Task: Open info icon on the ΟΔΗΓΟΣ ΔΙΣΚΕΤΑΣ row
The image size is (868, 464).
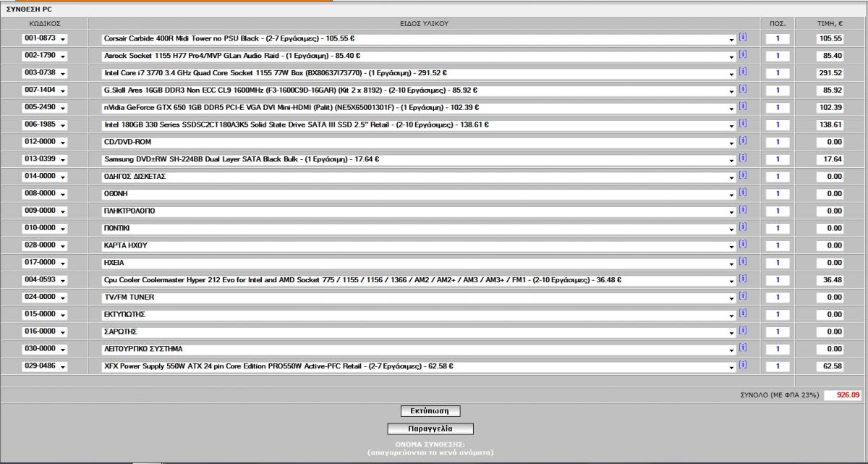Action: pyautogui.click(x=743, y=175)
